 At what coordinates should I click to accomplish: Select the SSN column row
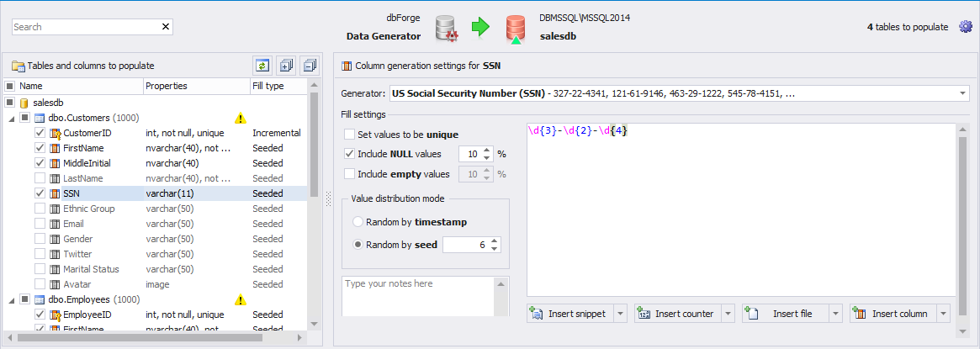click(156, 193)
